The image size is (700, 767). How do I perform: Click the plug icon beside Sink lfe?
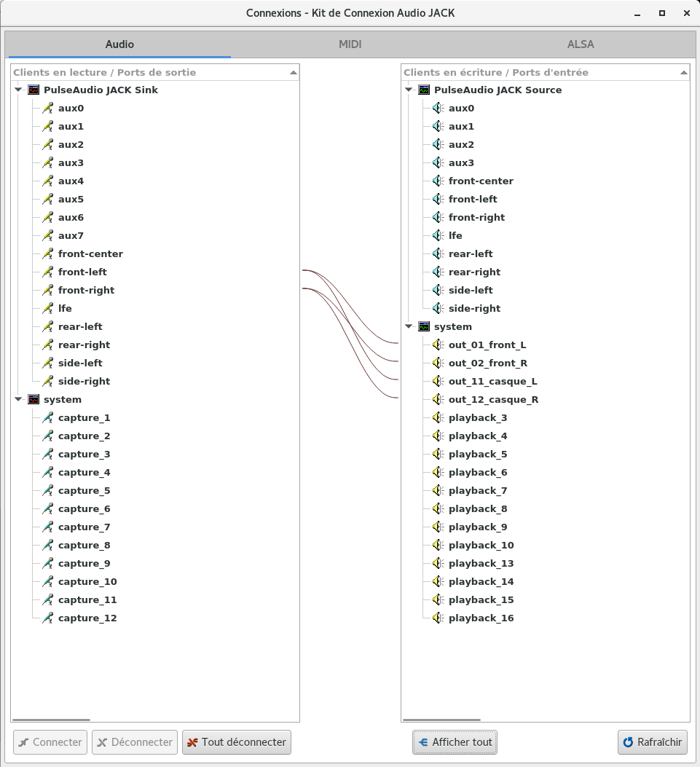[x=47, y=309]
